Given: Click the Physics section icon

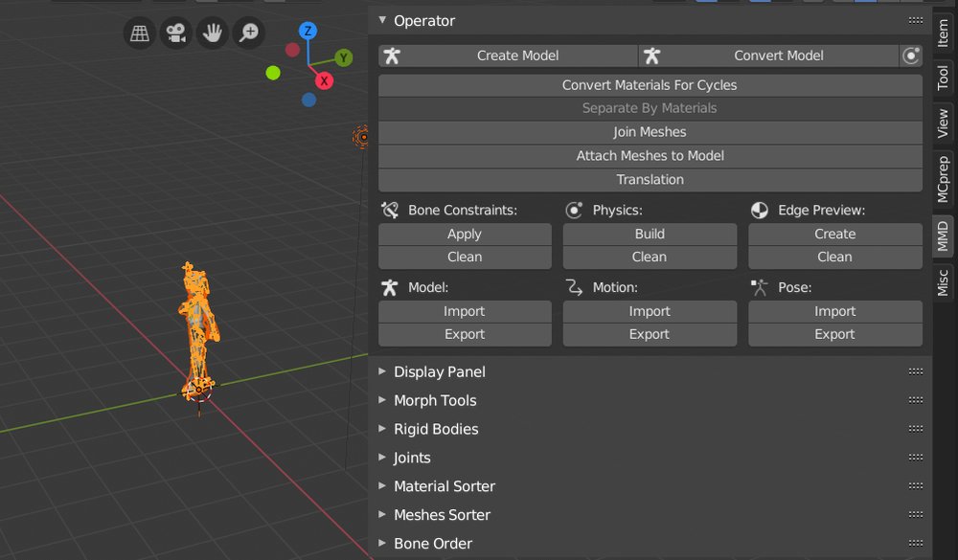Looking at the screenshot, I should tap(575, 210).
